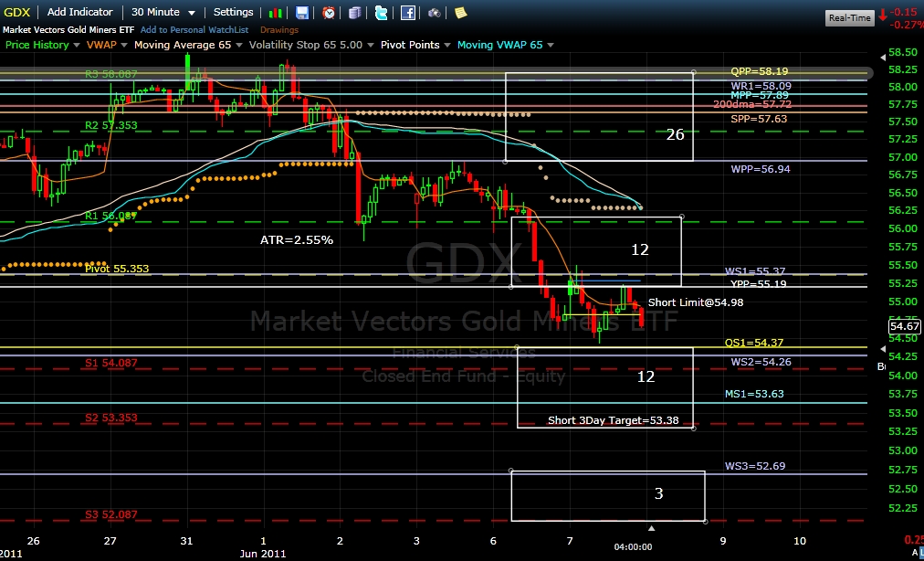The height and width of the screenshot is (561, 924).
Task: Select the ATR=2.55% text label
Action: [x=297, y=240]
